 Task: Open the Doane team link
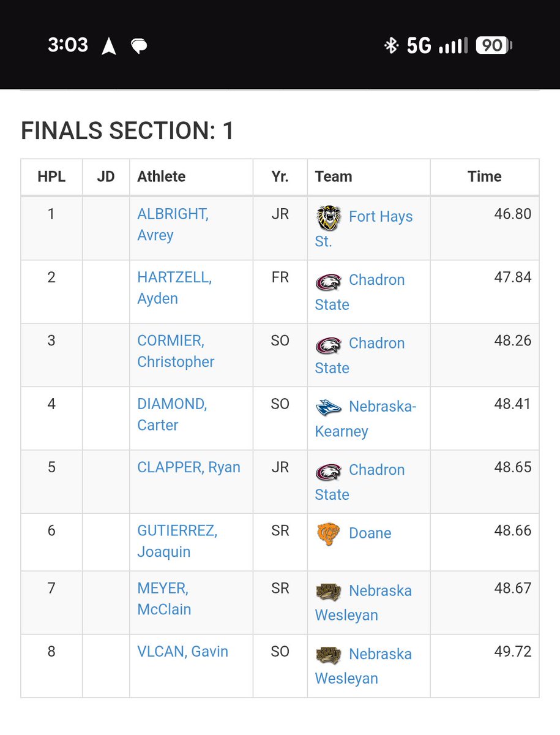(x=370, y=533)
